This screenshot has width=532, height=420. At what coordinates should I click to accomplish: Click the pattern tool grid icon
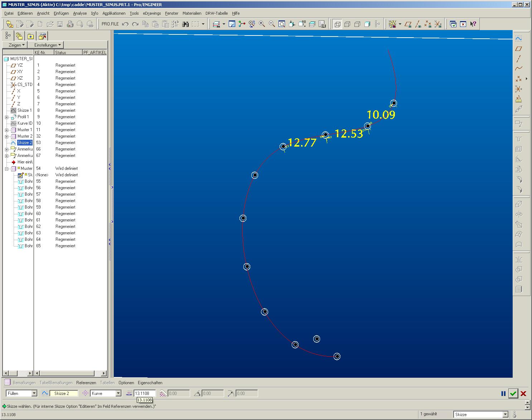tap(518, 290)
